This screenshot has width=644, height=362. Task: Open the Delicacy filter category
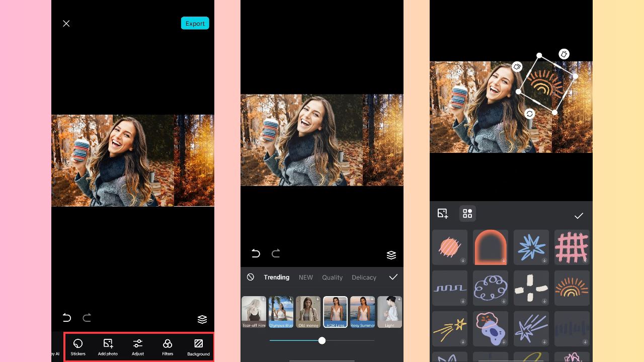[364, 277]
